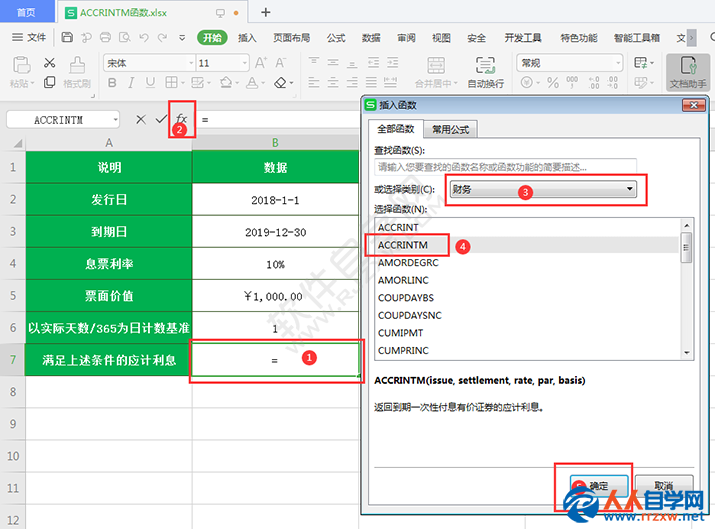Click the thousands separator icon
The image size is (715, 529).
tap(572, 83)
